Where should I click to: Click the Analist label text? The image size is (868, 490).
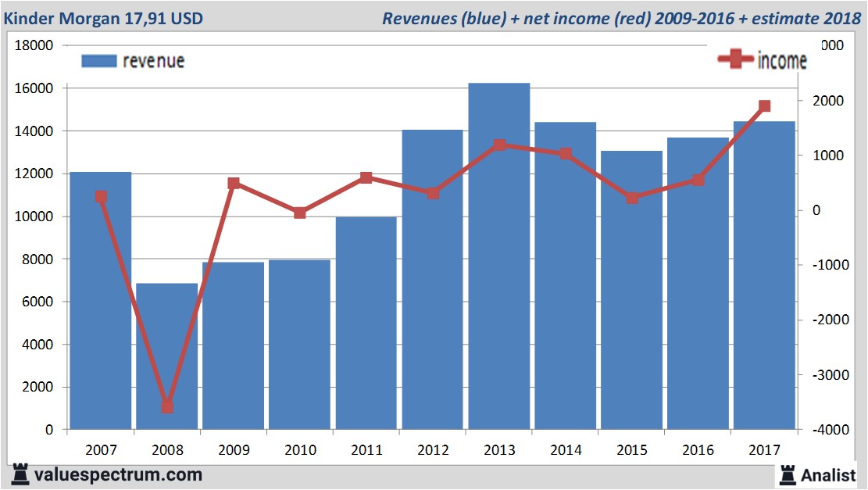(x=828, y=474)
